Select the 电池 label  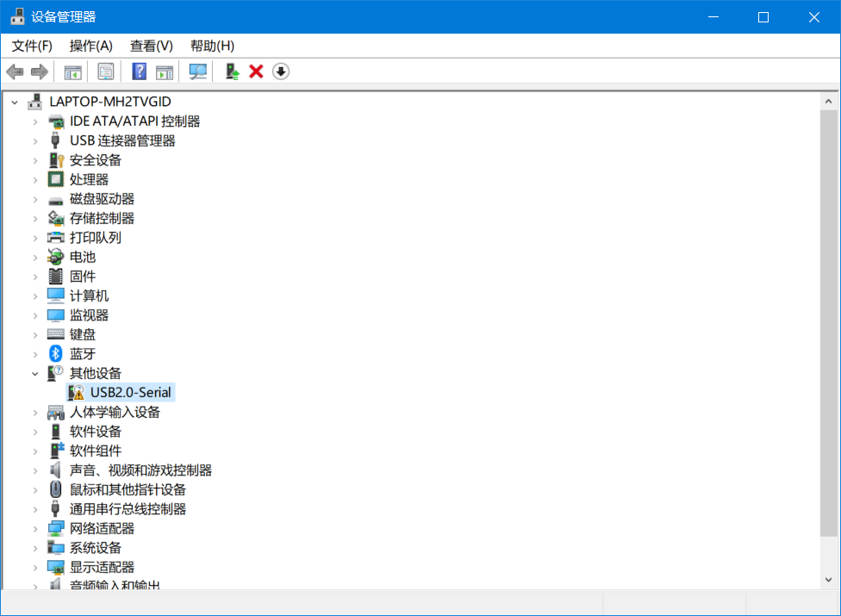[x=83, y=258]
